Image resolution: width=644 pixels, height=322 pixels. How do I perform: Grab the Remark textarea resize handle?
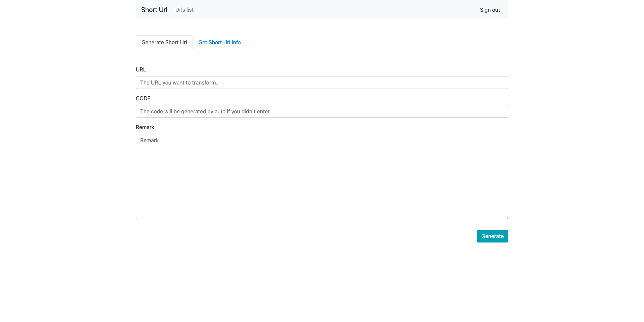pos(506,217)
